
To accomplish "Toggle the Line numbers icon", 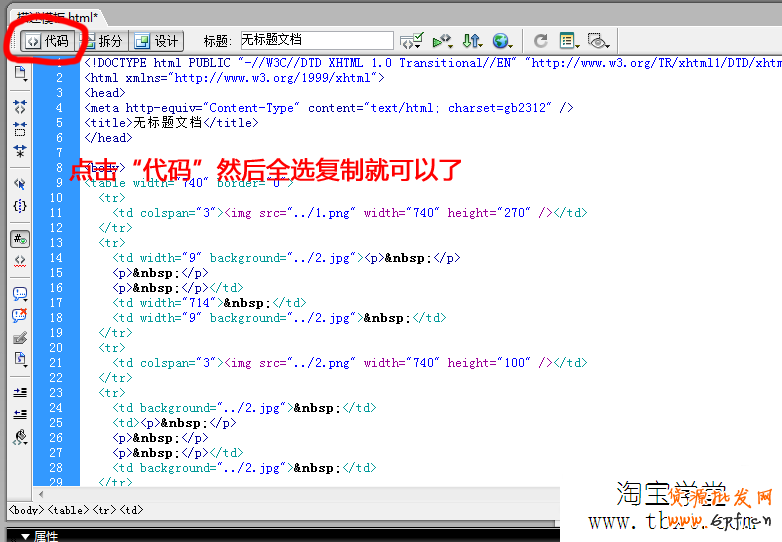I will coord(20,239).
